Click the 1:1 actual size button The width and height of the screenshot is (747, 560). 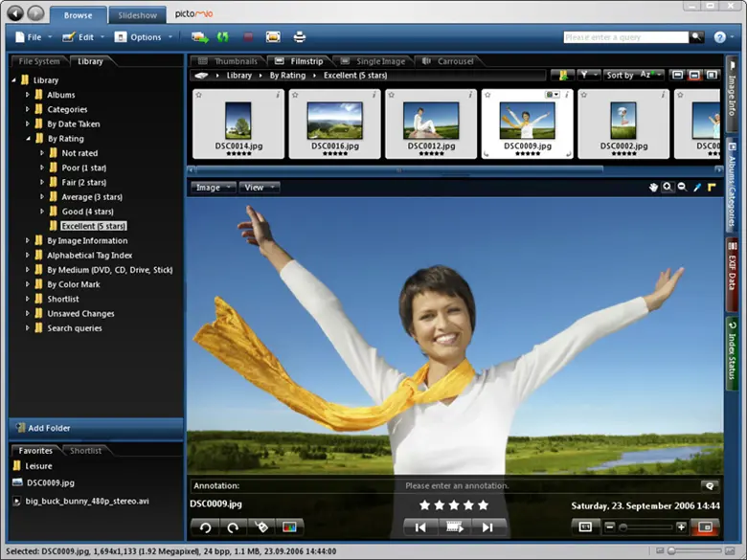pyautogui.click(x=585, y=527)
